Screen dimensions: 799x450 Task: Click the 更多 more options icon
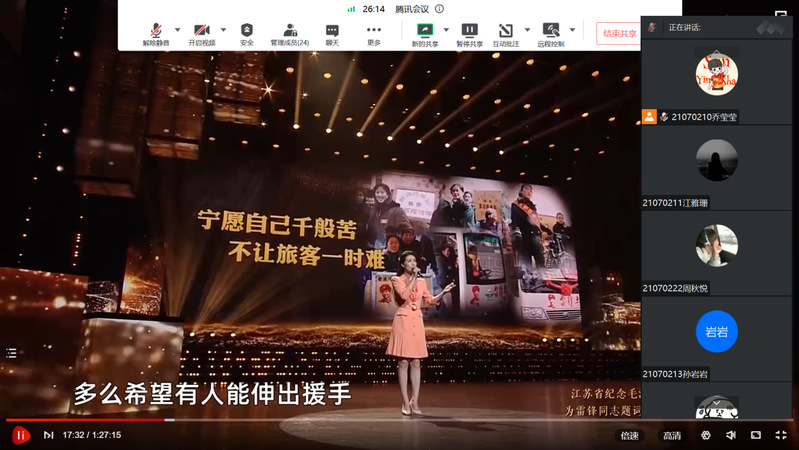[374, 31]
